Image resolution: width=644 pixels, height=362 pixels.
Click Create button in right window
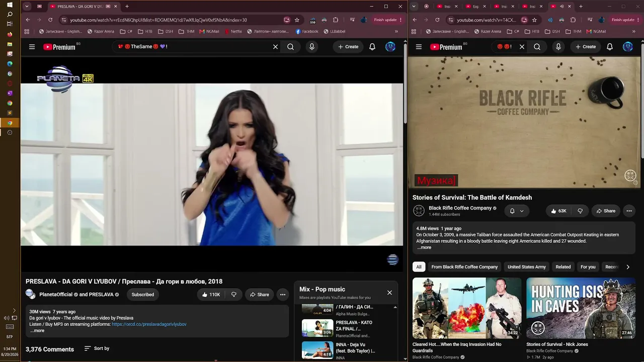586,47
